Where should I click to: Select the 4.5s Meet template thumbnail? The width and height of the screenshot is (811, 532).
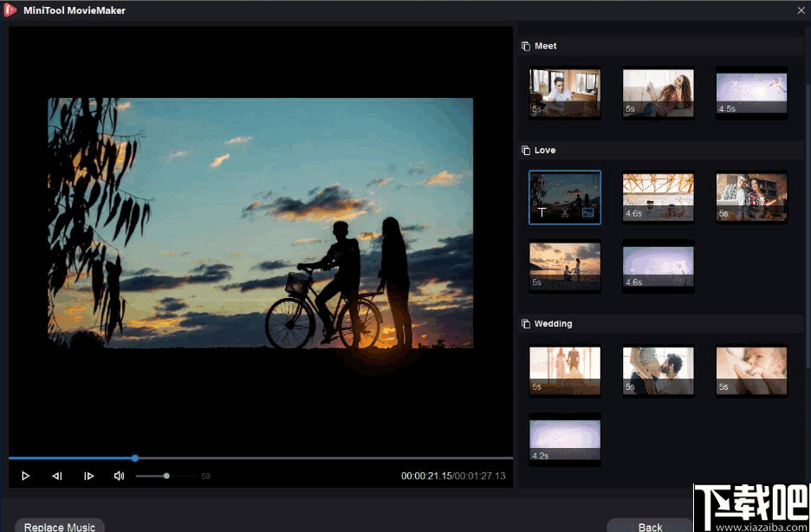tap(750, 93)
